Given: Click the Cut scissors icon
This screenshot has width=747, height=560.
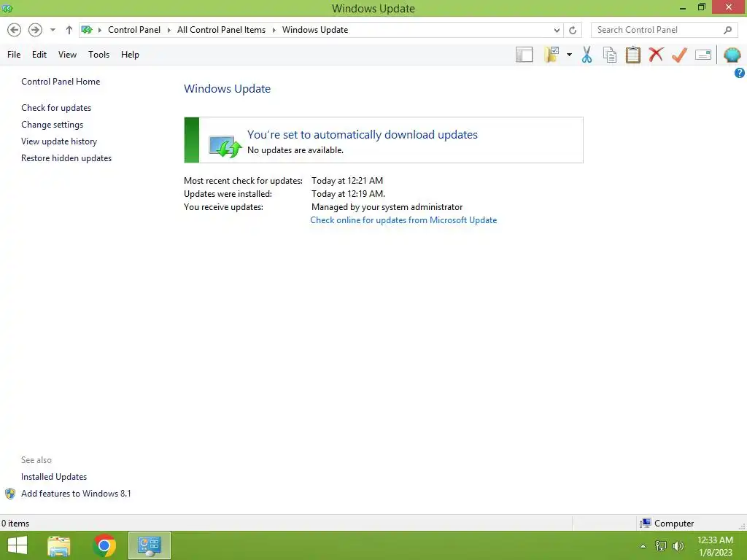Looking at the screenshot, I should pos(587,55).
